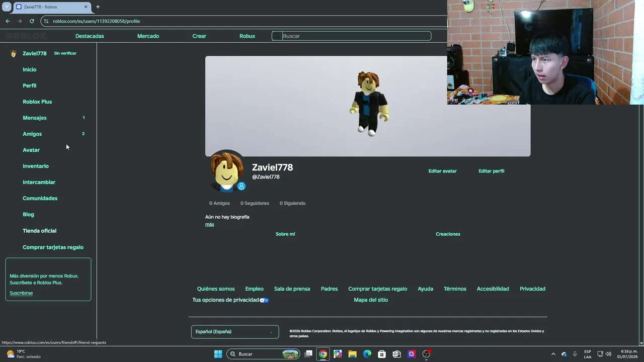This screenshot has width=644, height=362.
Task: Toggle the privacy choices icon
Action: click(264, 300)
